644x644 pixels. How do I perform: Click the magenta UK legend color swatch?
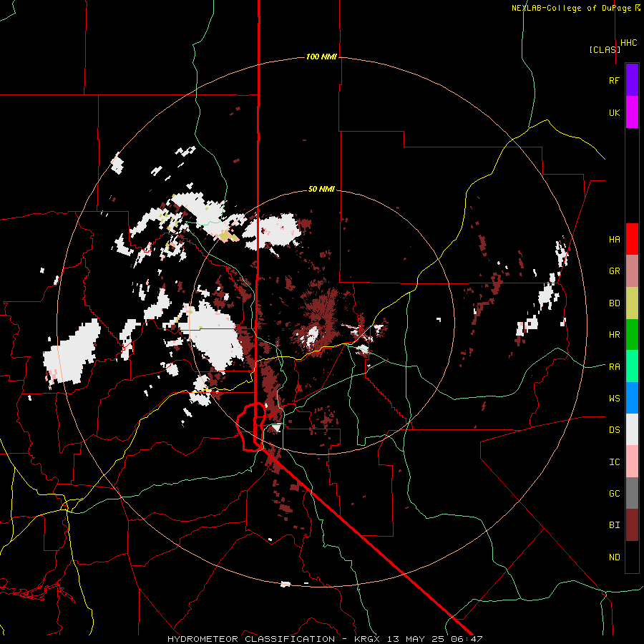[x=632, y=112]
